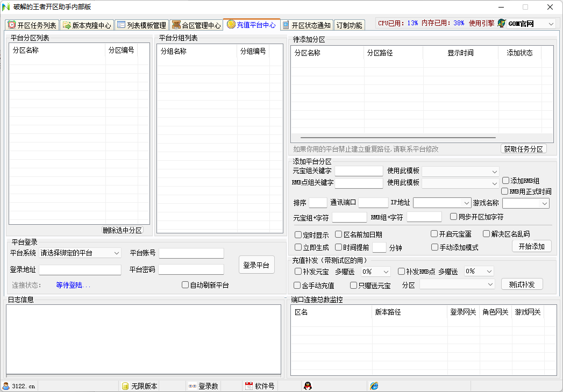Check the 补发元宝 checkbox
The width and height of the screenshot is (563, 392).
click(298, 272)
